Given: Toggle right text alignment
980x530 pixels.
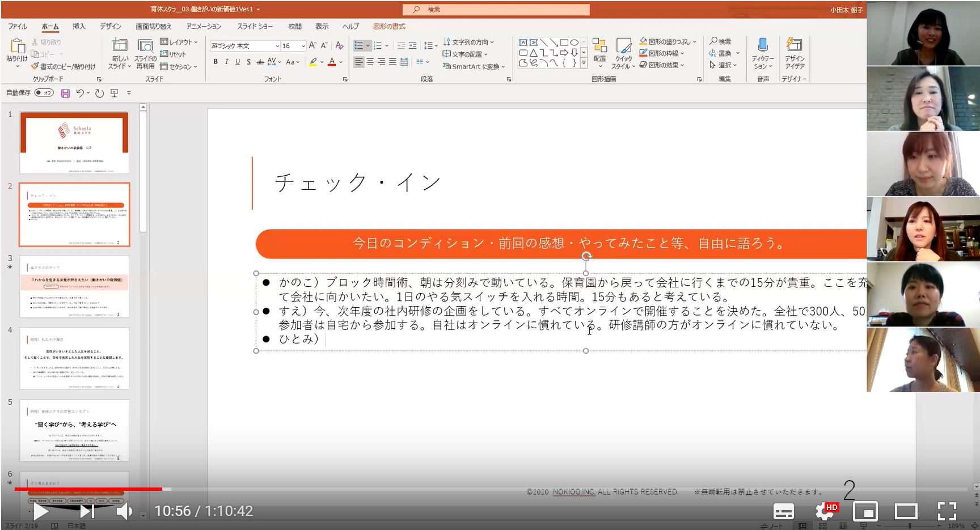Looking at the screenshot, I should [381, 62].
